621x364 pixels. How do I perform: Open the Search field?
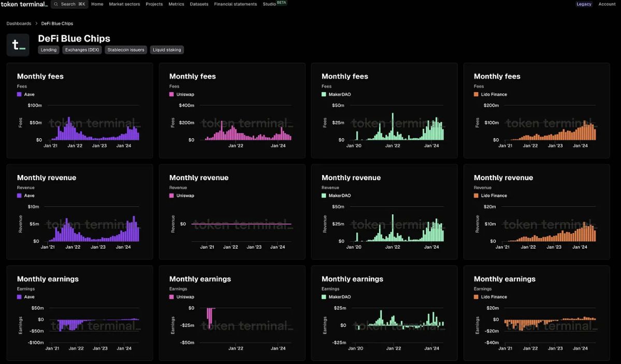click(x=70, y=4)
